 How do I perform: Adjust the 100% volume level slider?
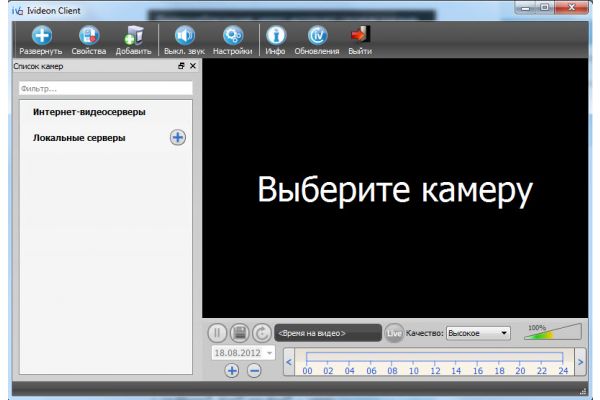coord(553,331)
